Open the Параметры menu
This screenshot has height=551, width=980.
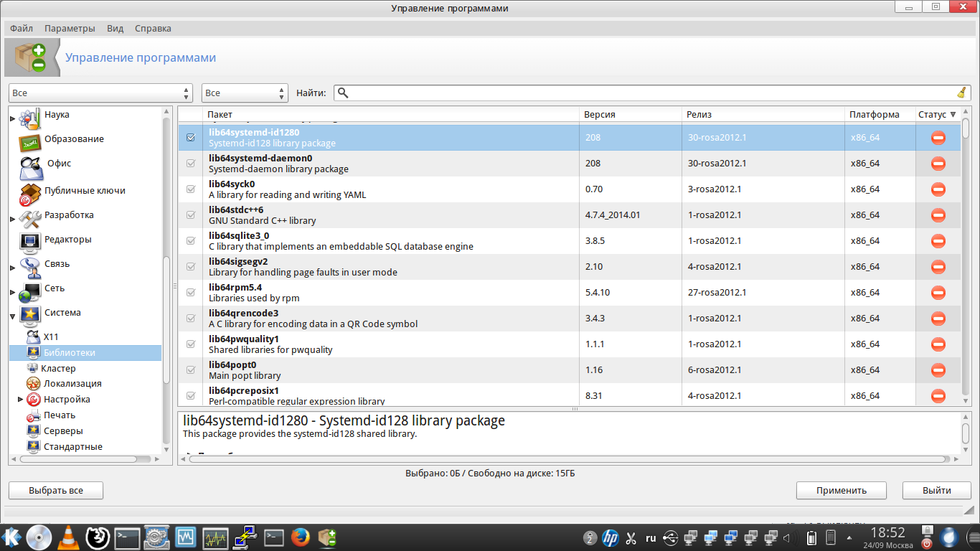pyautogui.click(x=70, y=29)
